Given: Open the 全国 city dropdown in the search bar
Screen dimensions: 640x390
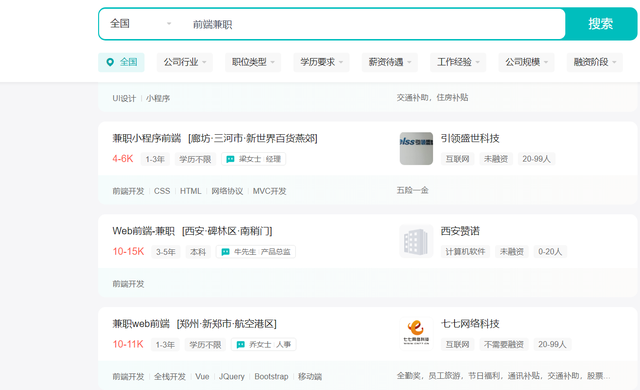Looking at the screenshot, I should click(141, 24).
